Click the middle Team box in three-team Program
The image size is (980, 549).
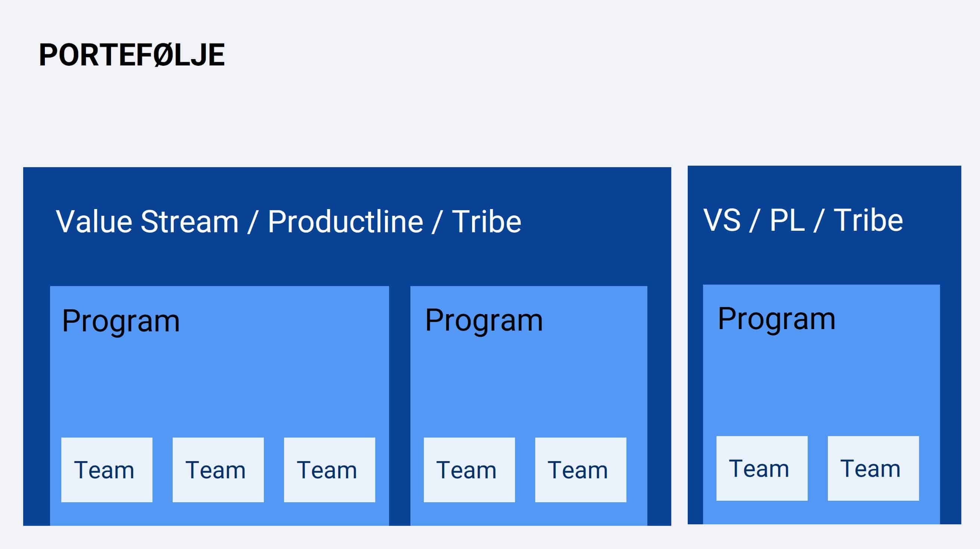point(218,470)
